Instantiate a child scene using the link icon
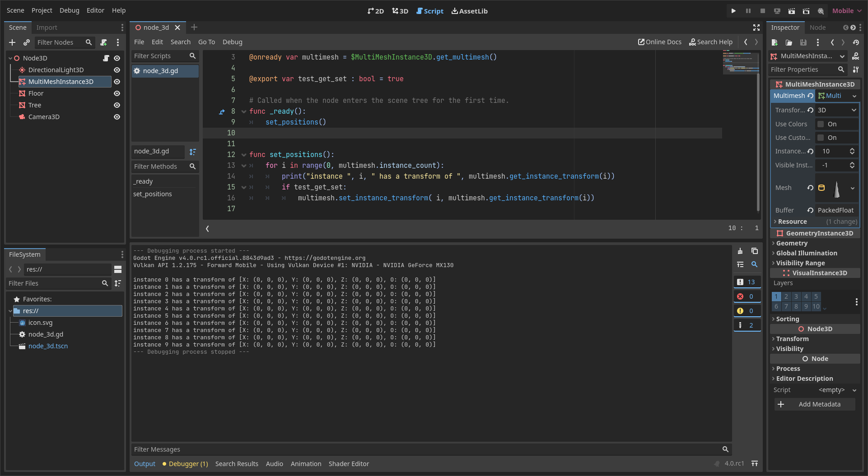The width and height of the screenshot is (868, 476). [26, 42]
